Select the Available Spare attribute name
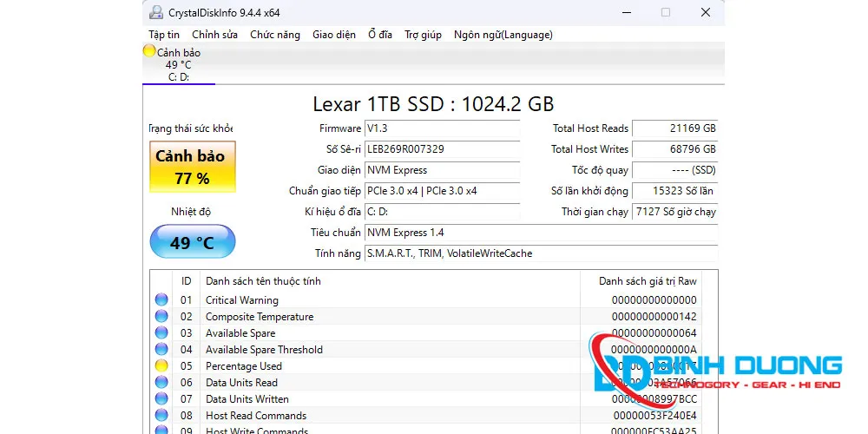This screenshot has height=434, width=868. [x=240, y=333]
